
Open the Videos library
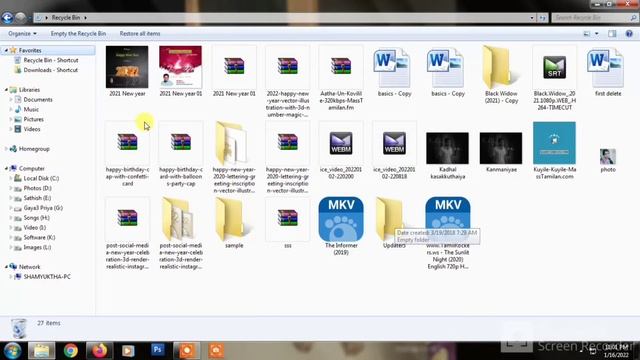click(32, 129)
